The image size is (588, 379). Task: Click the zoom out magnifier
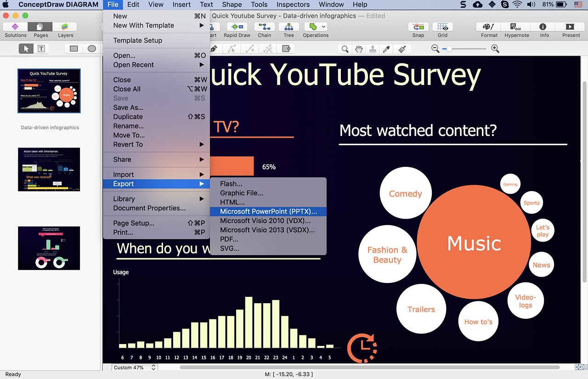coord(435,49)
